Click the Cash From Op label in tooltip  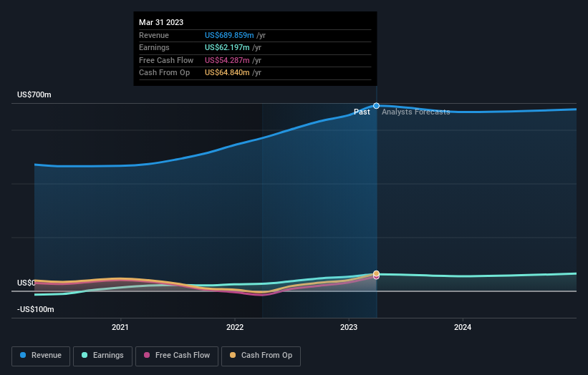point(164,73)
